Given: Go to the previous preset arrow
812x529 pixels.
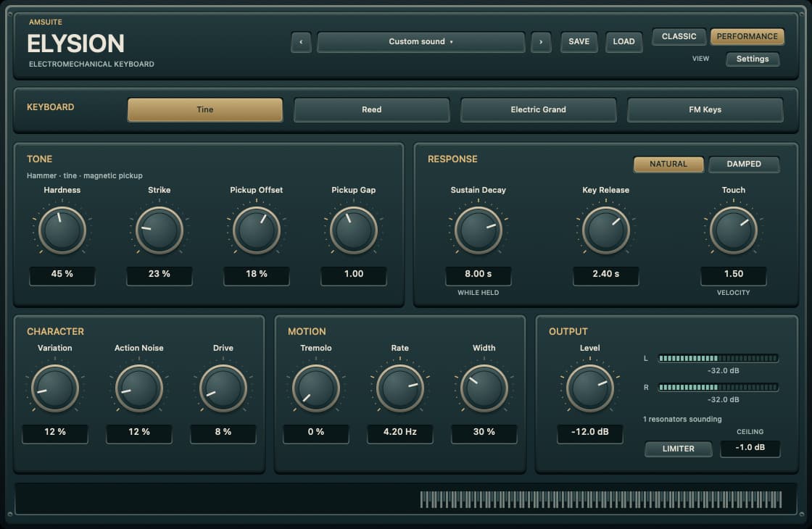Looking at the screenshot, I should (x=301, y=42).
